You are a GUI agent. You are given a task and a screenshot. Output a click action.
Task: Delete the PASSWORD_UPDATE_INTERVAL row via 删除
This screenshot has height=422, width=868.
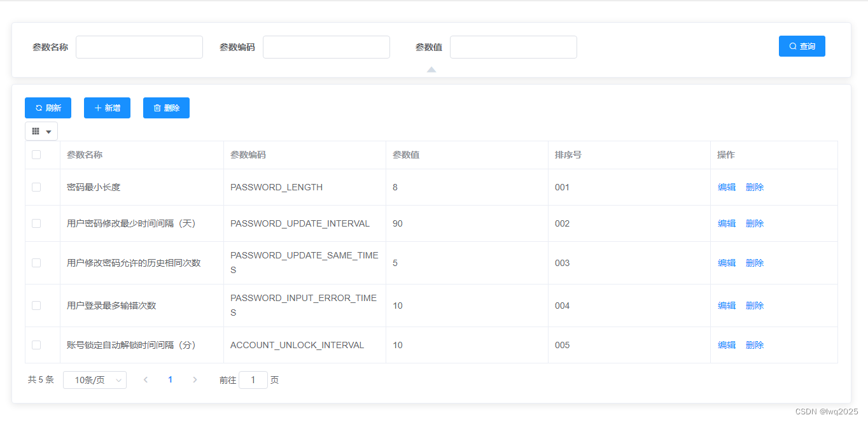pyautogui.click(x=755, y=223)
